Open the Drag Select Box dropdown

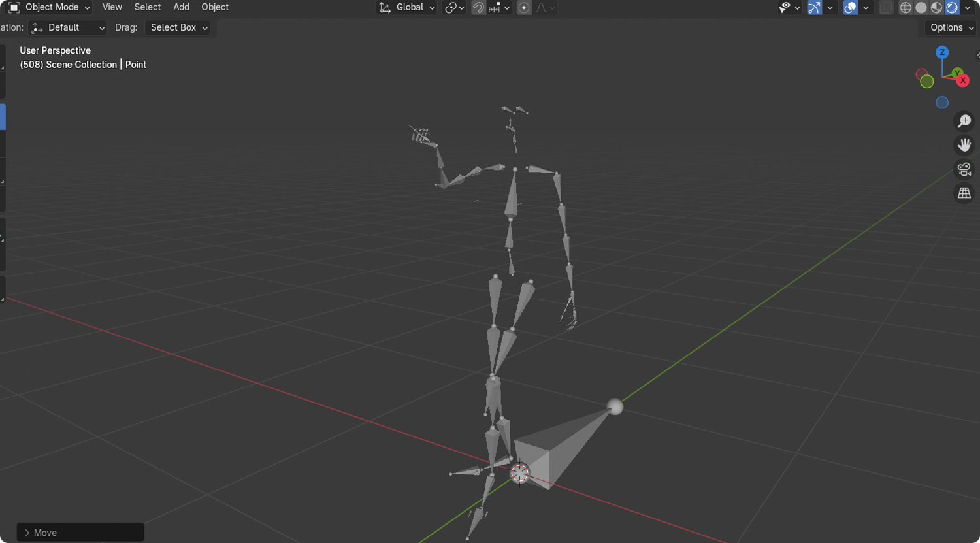[178, 27]
